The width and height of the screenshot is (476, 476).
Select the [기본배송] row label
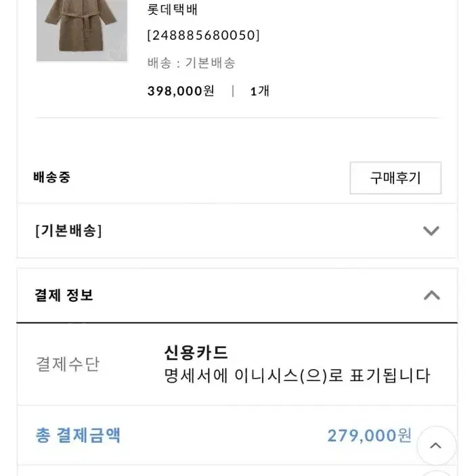[x=68, y=231]
